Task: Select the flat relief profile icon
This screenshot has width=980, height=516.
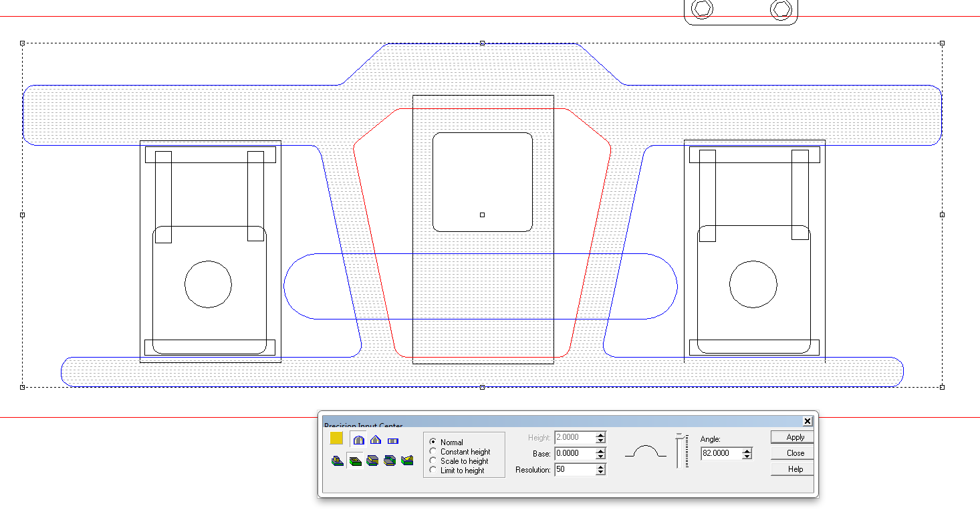Action: 393,440
